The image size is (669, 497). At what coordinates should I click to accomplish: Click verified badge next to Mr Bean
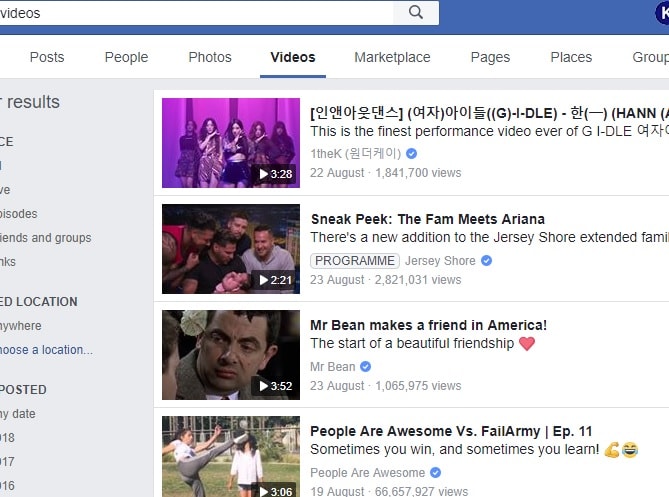point(366,367)
